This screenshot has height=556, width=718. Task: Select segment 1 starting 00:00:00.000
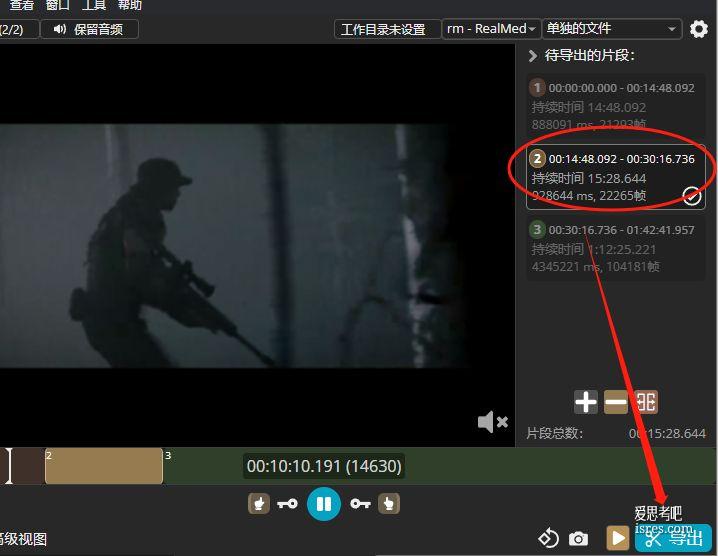[x=615, y=105]
